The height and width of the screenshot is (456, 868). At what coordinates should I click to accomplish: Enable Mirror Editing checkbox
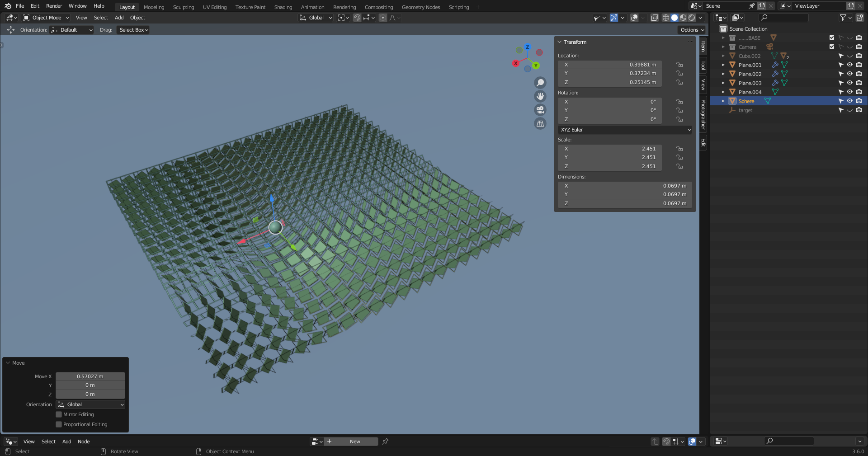[x=59, y=414]
